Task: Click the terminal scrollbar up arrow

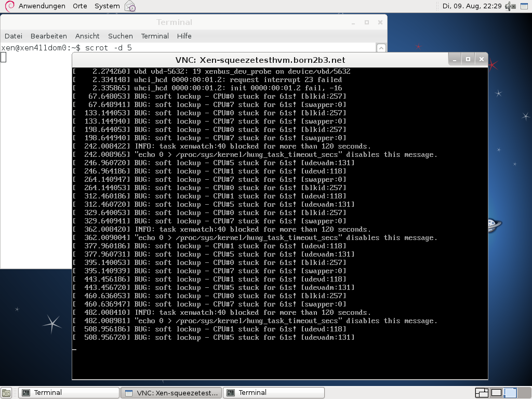Action: click(x=381, y=48)
